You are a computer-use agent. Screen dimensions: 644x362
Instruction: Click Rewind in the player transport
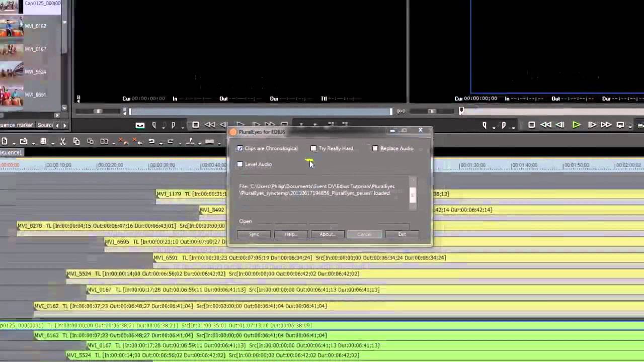[210, 125]
